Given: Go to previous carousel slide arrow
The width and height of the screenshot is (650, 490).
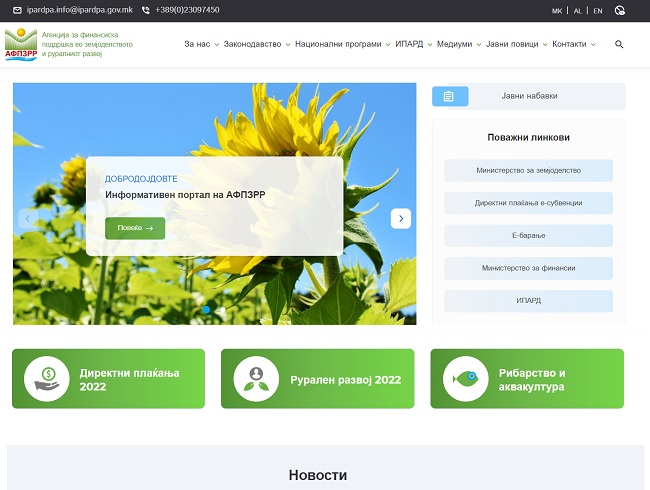Looking at the screenshot, I should pyautogui.click(x=28, y=218).
